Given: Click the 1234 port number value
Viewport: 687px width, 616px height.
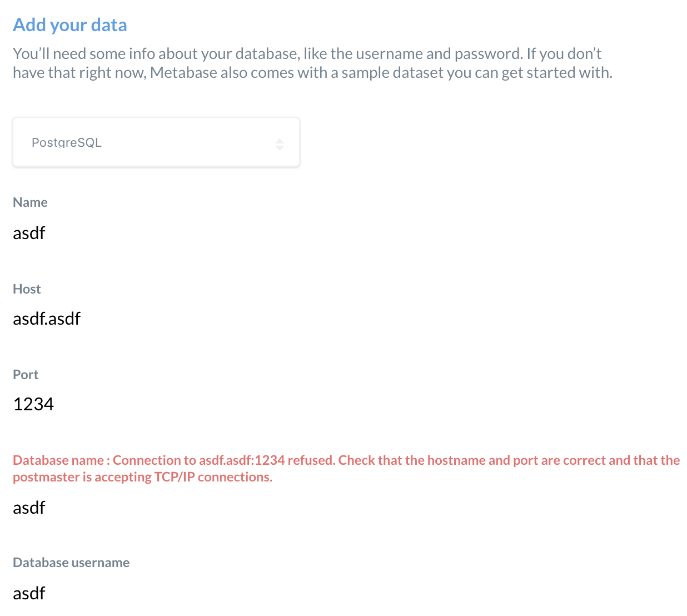Looking at the screenshot, I should coord(33,404).
